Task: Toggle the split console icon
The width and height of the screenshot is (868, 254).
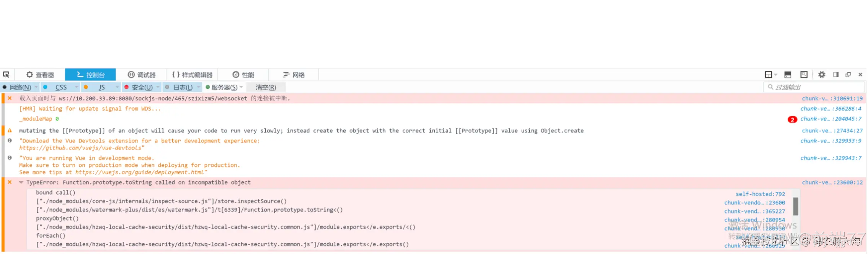Action: 788,75
